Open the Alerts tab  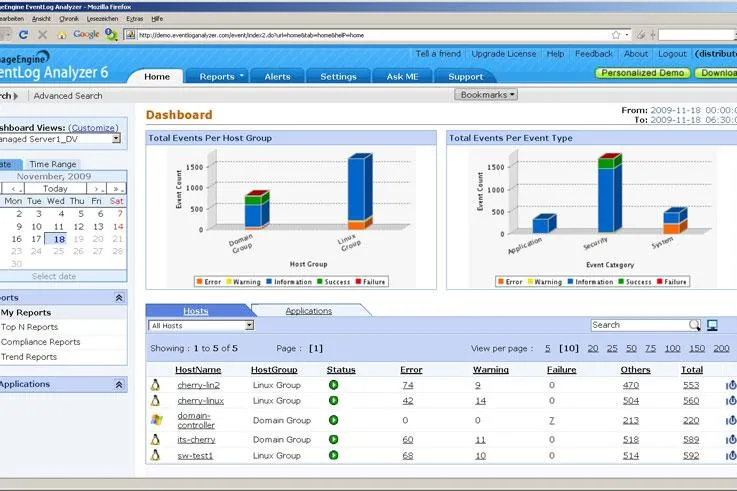click(x=277, y=77)
